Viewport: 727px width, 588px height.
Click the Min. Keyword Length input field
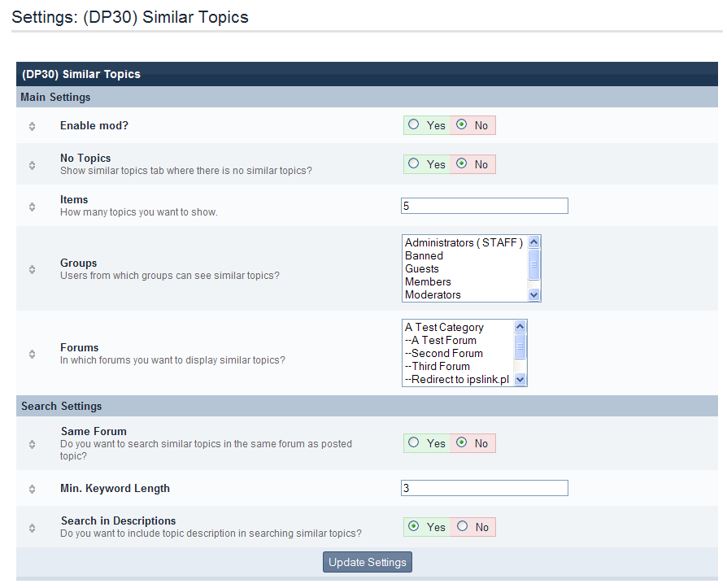[x=485, y=488]
